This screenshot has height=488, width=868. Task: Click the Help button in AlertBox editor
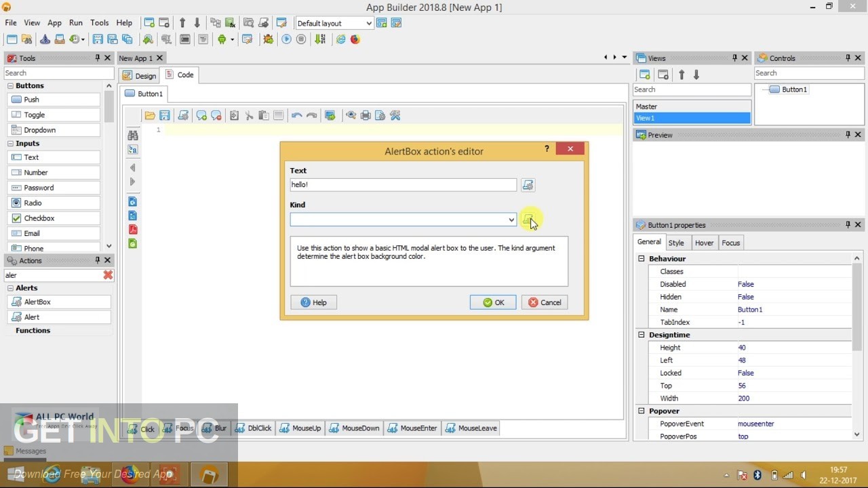[x=313, y=302]
